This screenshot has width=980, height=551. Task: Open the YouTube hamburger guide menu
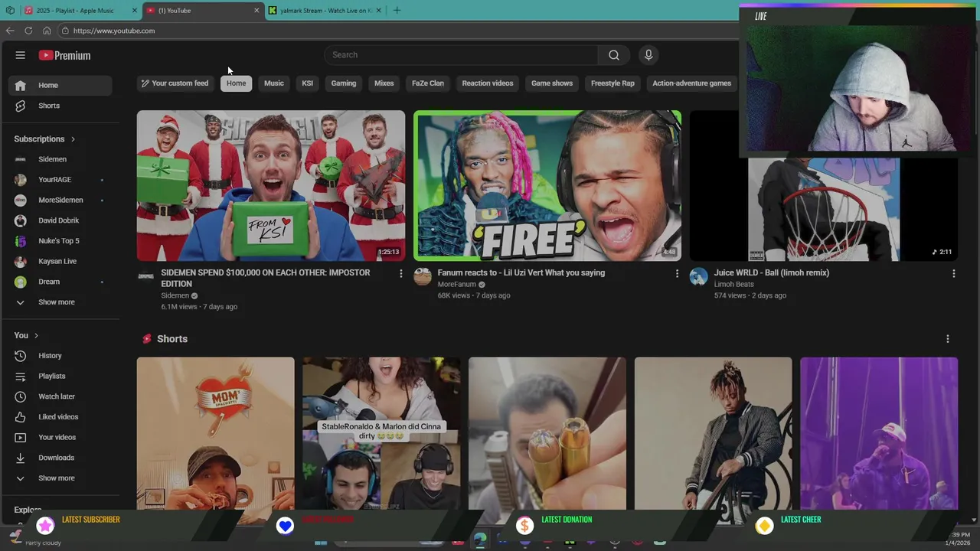21,55
